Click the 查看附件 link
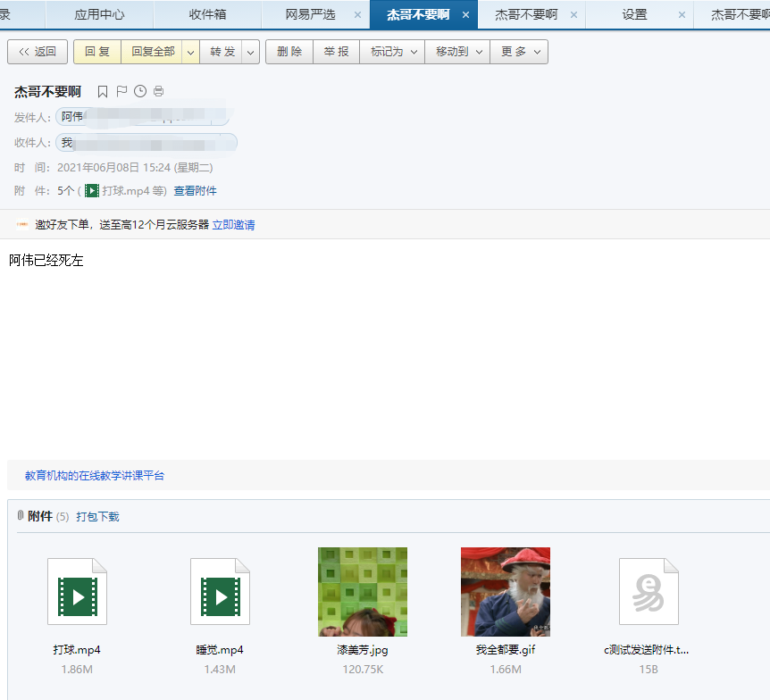Screen dimensions: 770x700 (x=195, y=190)
